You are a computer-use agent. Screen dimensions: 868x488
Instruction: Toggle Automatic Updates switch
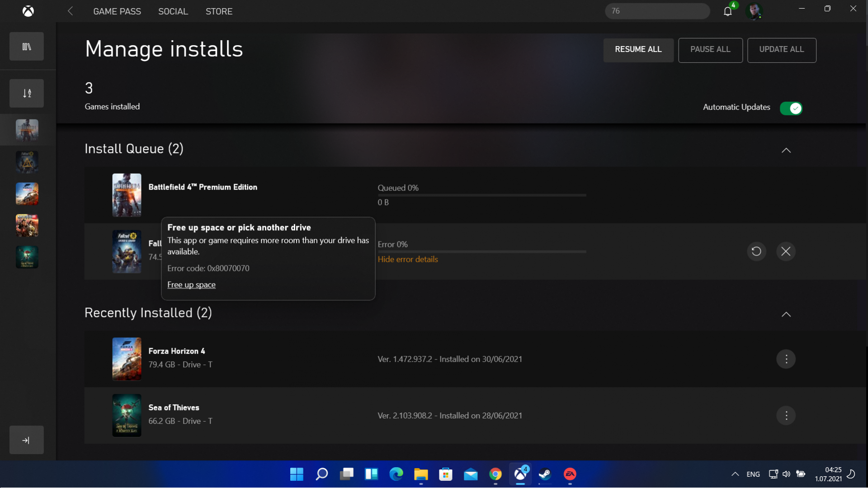click(791, 109)
